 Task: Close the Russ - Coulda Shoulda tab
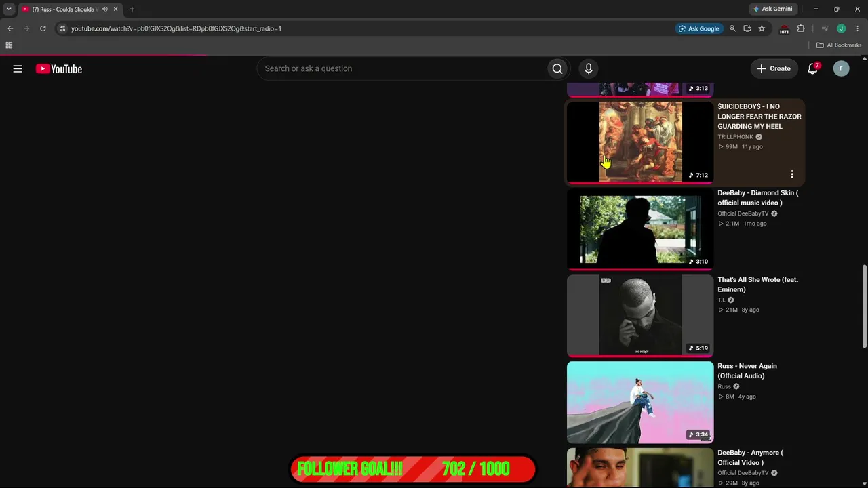[x=115, y=9]
